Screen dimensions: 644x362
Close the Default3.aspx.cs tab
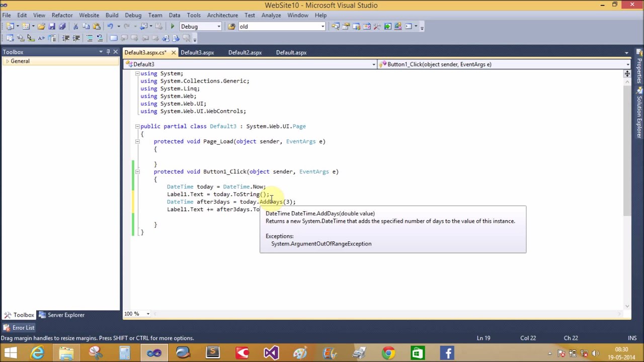click(174, 52)
